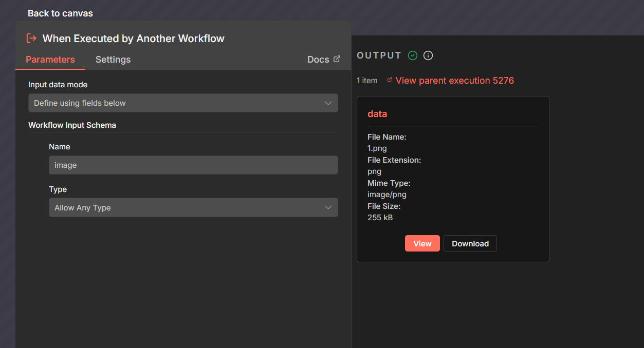Open the Settings tab
Image resolution: width=644 pixels, height=348 pixels.
tap(113, 60)
